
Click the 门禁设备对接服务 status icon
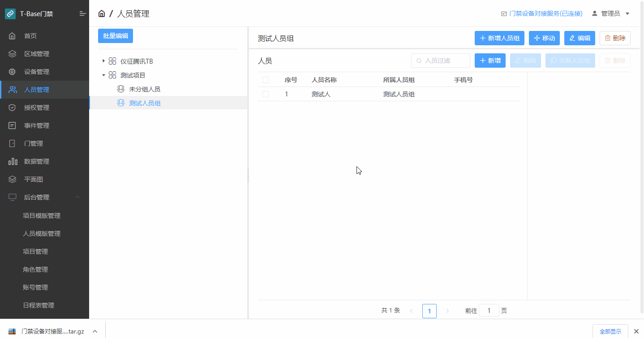coord(504,14)
